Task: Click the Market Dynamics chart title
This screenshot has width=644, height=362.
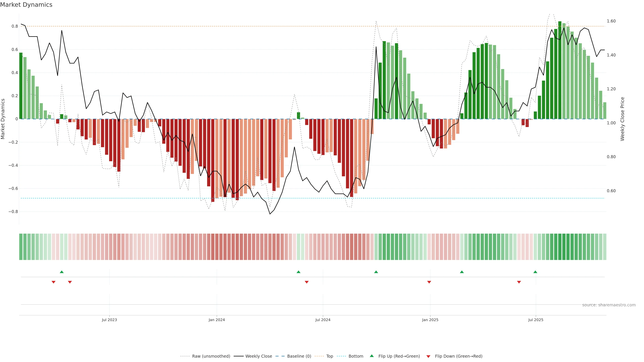Action: (x=26, y=5)
